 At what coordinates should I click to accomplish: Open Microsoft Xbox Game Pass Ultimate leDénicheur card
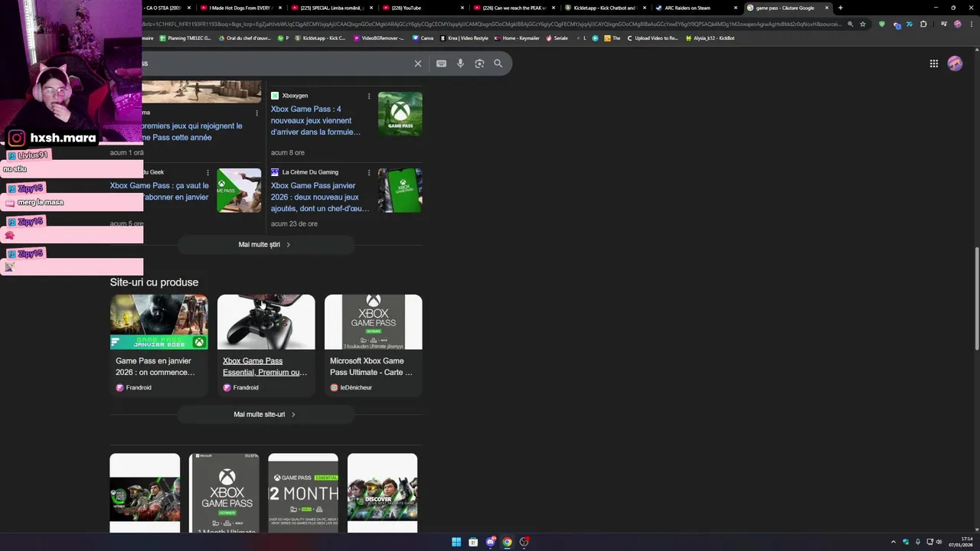tap(373, 345)
